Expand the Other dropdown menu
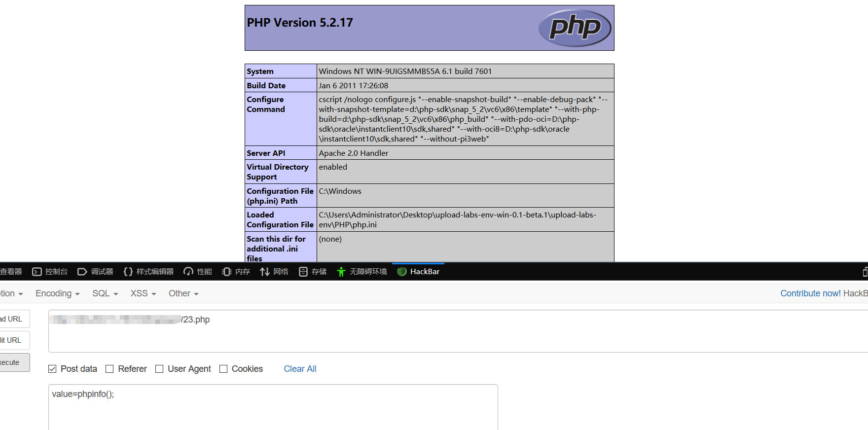This screenshot has height=430, width=868. pos(184,293)
